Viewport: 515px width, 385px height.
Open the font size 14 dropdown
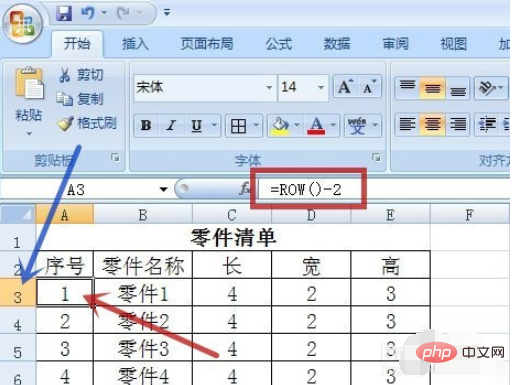321,88
